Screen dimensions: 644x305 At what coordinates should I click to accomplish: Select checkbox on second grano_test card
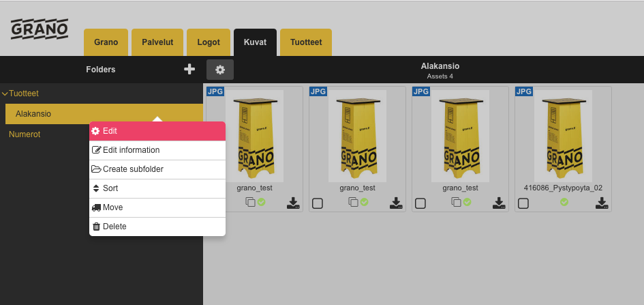318,203
